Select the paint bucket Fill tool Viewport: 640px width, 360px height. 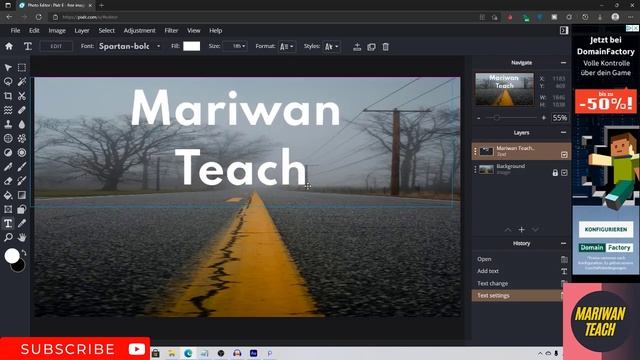coord(8,195)
